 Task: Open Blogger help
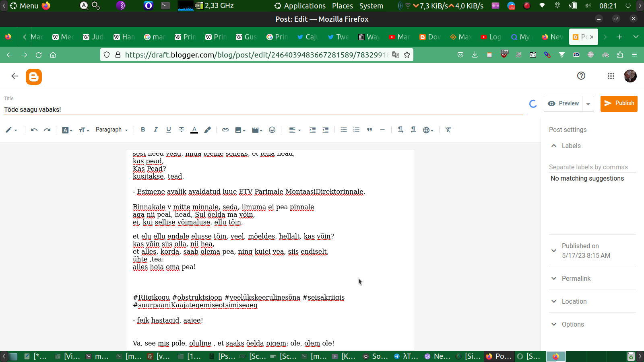tap(581, 76)
